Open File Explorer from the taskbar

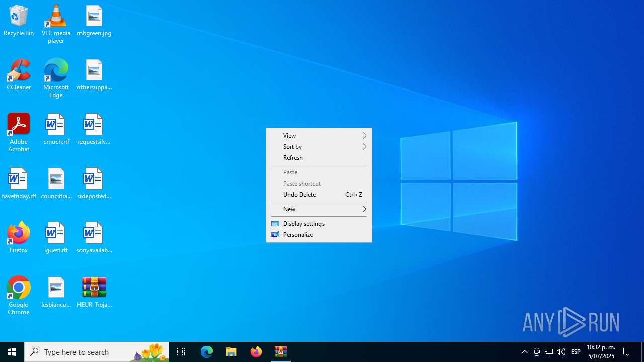pos(231,352)
